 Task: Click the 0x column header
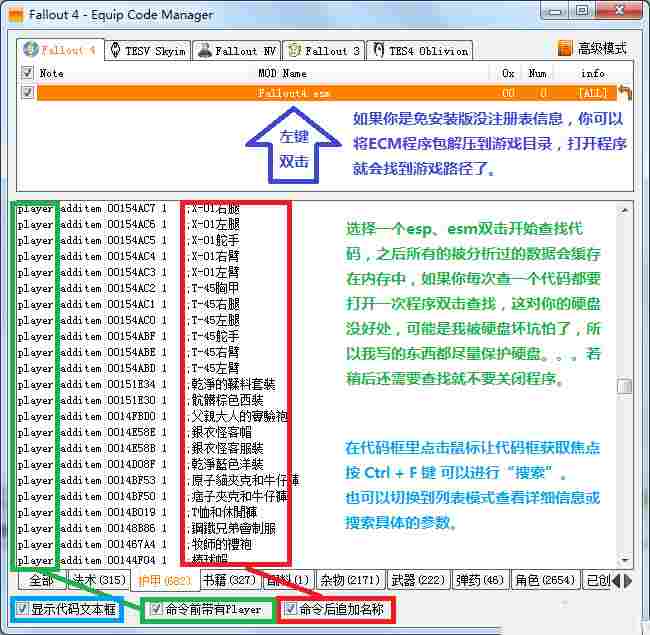(x=508, y=73)
